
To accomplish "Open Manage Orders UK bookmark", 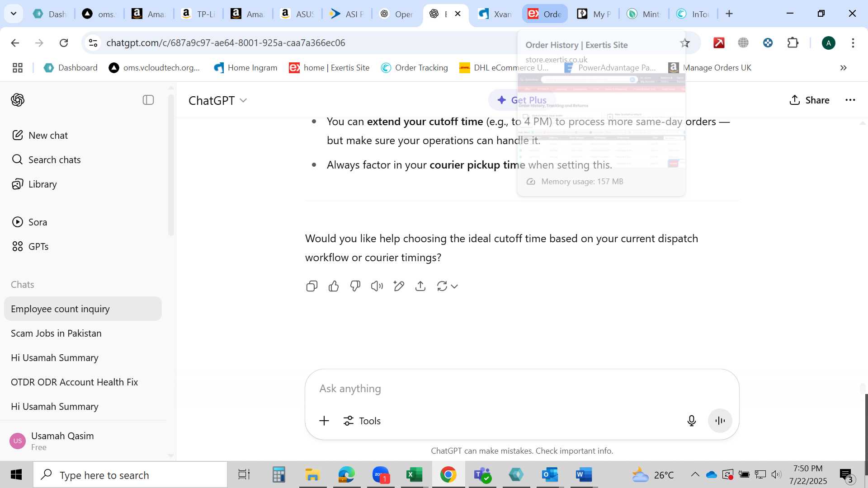I will pos(710,68).
